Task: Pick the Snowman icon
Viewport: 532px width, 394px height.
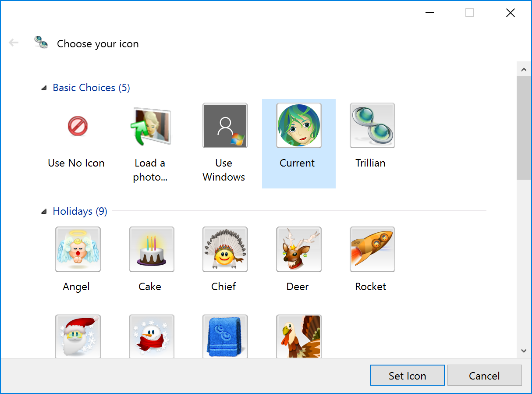Action: pyautogui.click(x=151, y=336)
